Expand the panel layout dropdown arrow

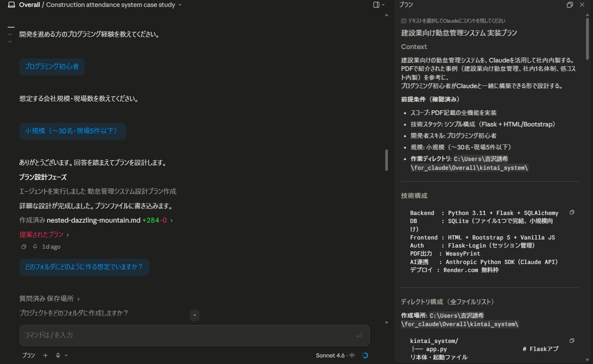point(383,5)
